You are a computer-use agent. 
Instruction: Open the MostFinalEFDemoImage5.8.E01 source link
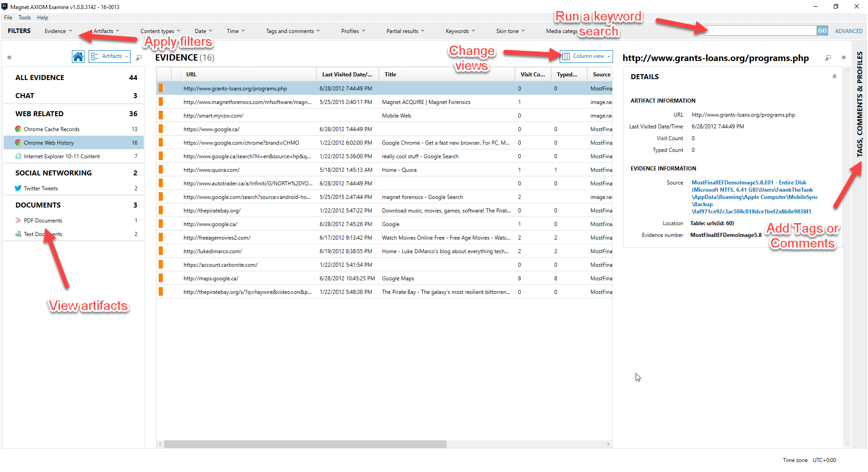pos(754,197)
